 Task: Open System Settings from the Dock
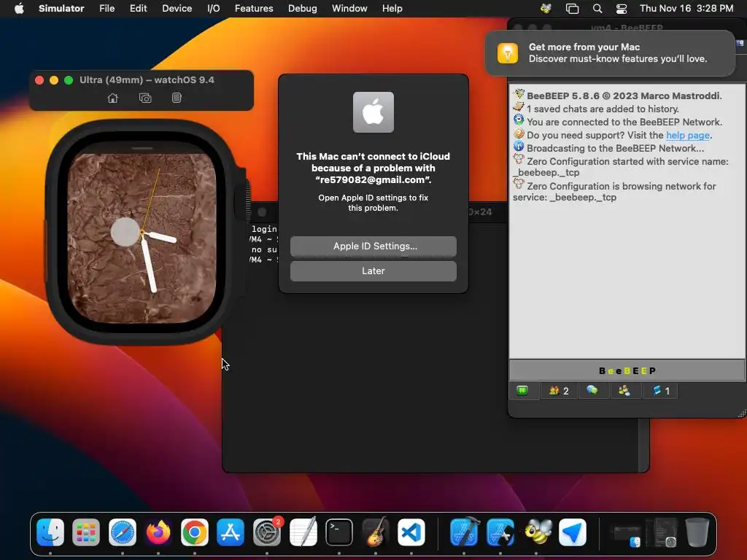[267, 532]
